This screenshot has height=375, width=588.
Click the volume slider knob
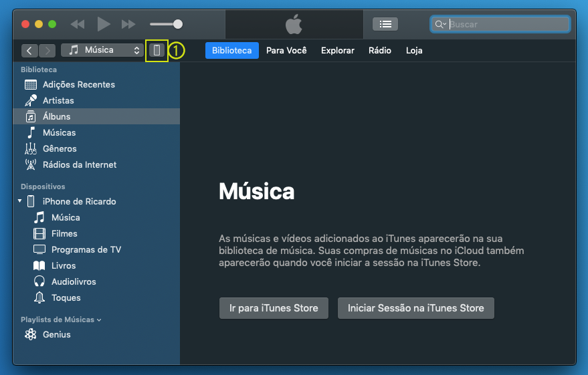pos(178,24)
